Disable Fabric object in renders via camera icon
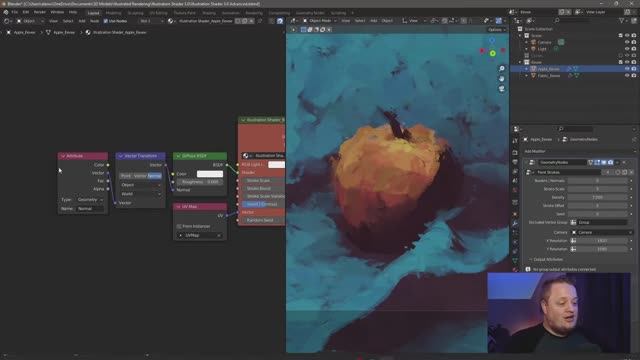Image resolution: width=640 pixels, height=360 pixels. [x=634, y=76]
